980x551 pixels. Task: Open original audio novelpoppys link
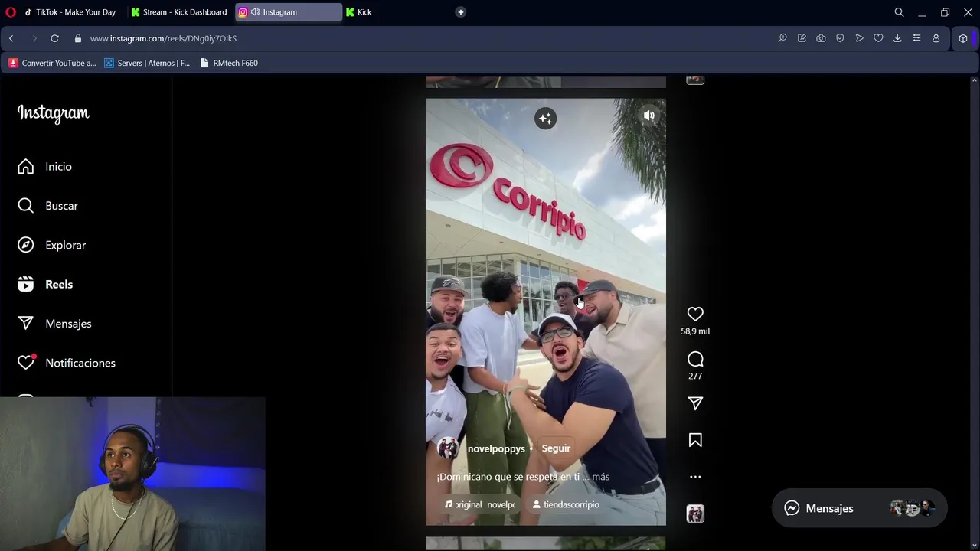pos(480,505)
